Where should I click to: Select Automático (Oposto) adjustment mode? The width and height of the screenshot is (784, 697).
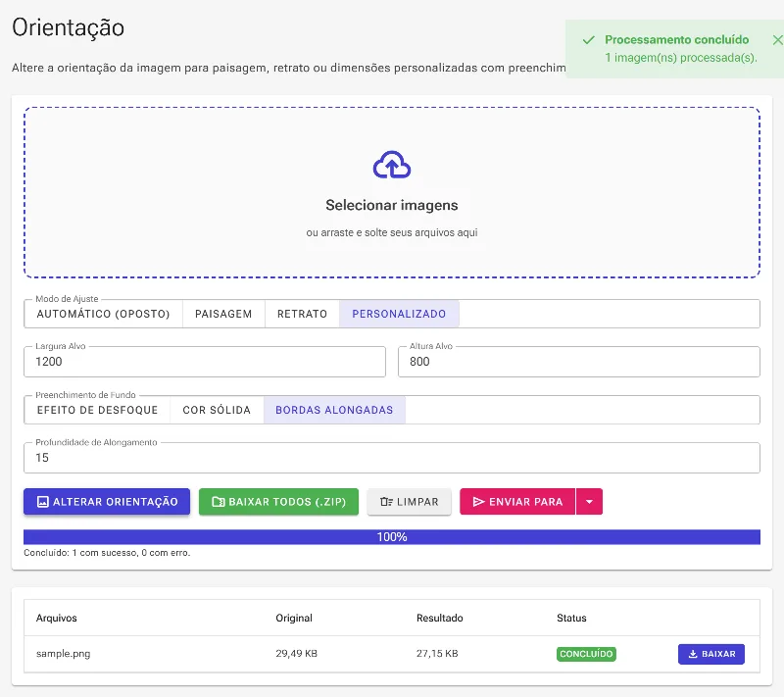click(104, 314)
